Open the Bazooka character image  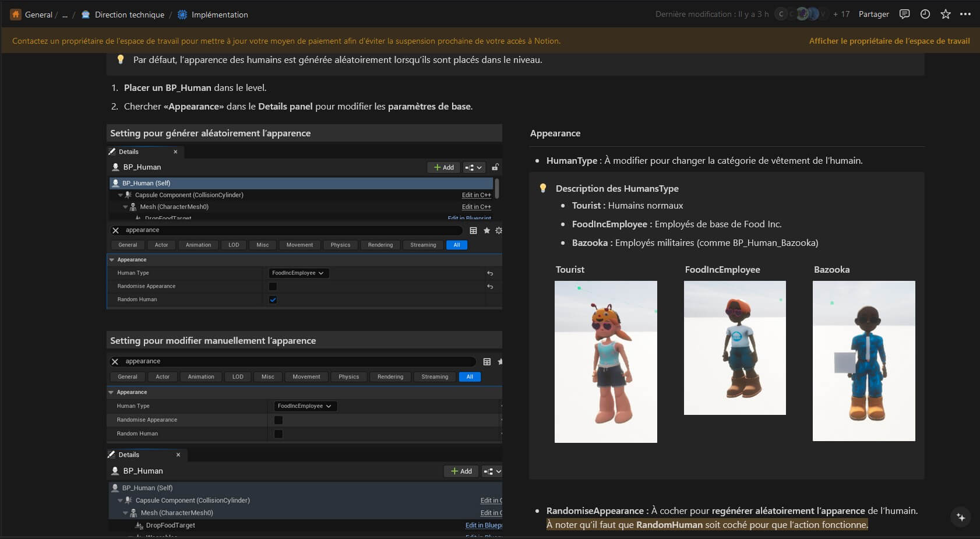[864, 361]
